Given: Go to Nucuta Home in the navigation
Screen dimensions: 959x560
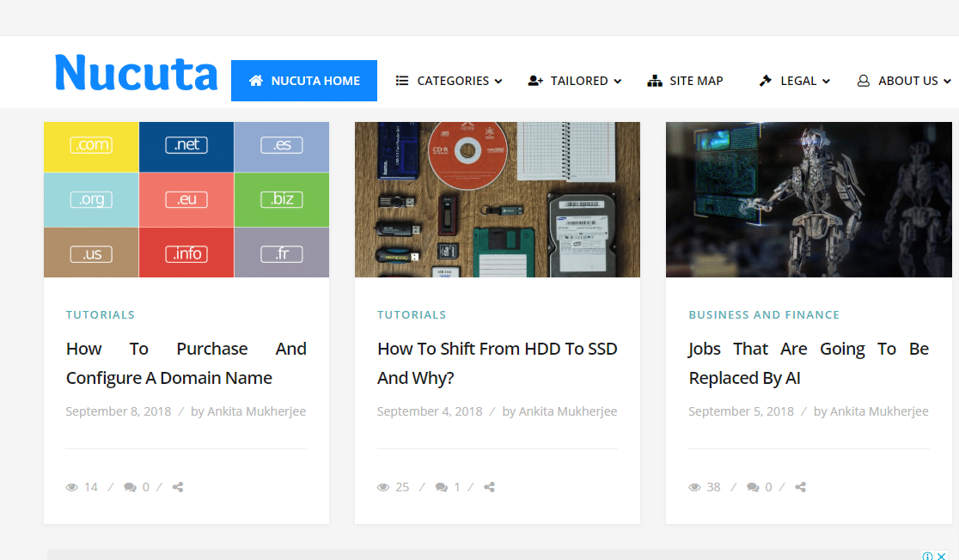Looking at the screenshot, I should tap(304, 81).
